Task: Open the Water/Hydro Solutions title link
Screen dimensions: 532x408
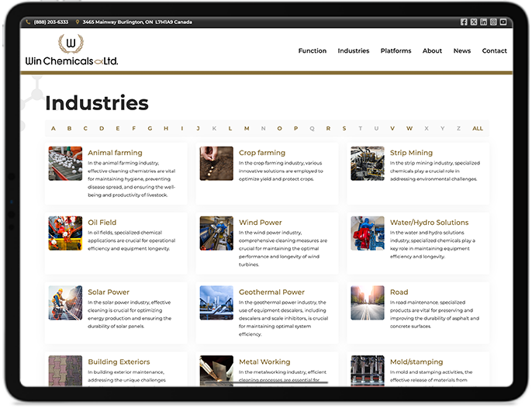Action: click(430, 223)
